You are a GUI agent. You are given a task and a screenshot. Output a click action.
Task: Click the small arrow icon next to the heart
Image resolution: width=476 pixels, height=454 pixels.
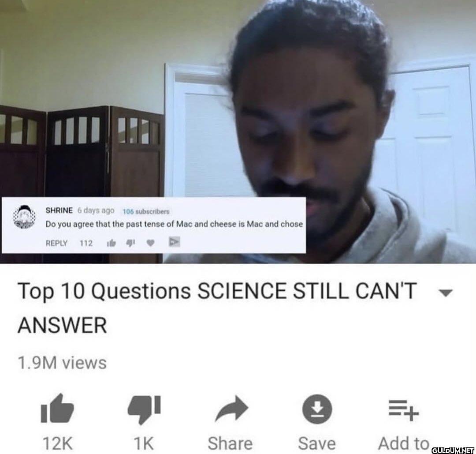[x=174, y=242]
